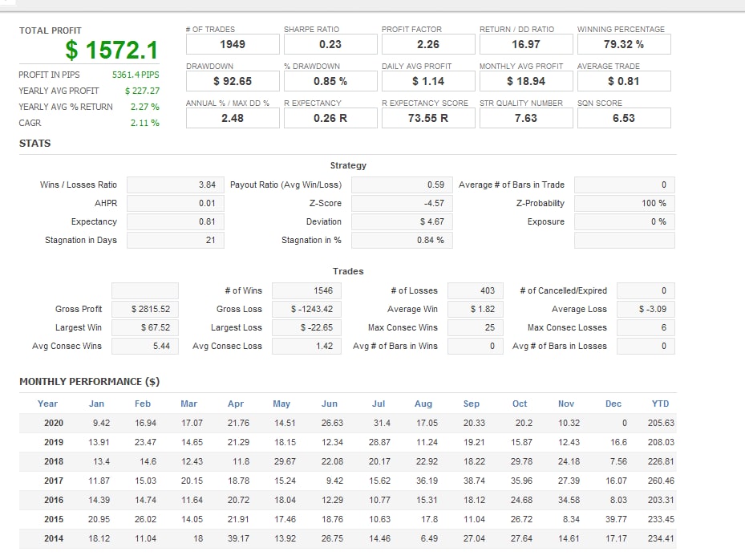Select the Return / DD Ratio value 16.97
Image resolution: width=745 pixels, height=560 pixels.
[526, 44]
